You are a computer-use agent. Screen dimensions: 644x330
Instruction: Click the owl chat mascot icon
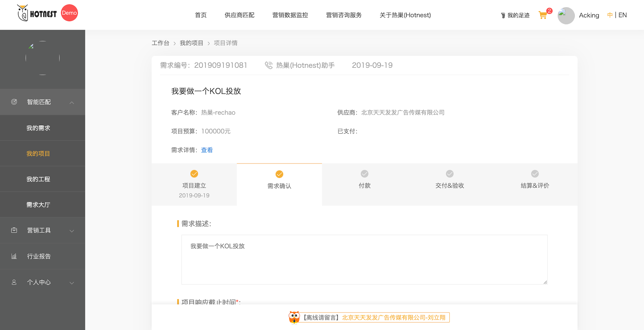click(294, 317)
